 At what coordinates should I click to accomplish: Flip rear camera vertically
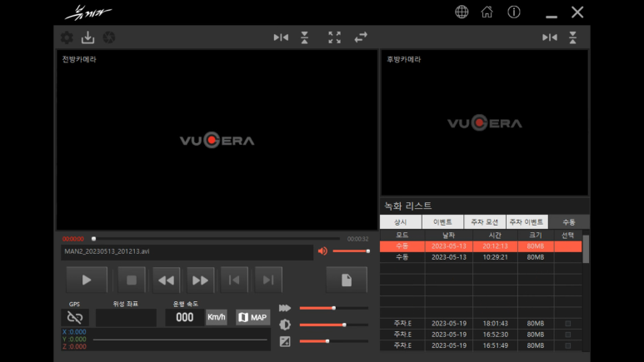click(x=572, y=37)
